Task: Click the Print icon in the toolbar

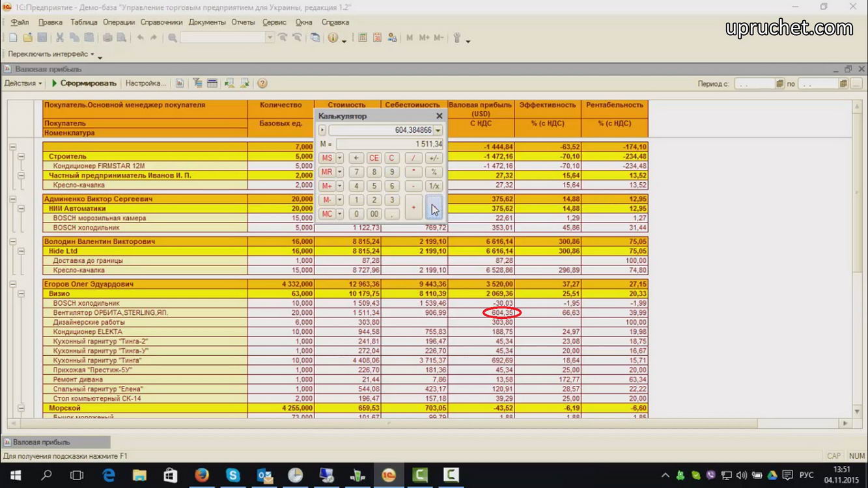Action: (107, 38)
